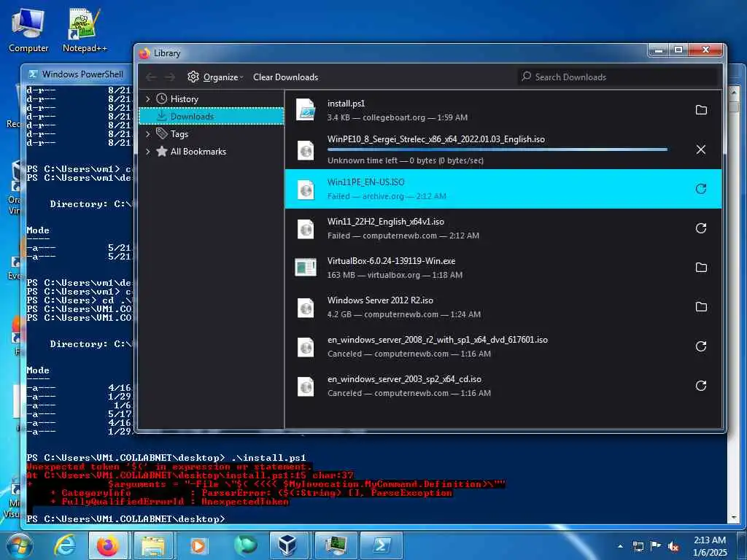The width and height of the screenshot is (747, 560).
Task: Open Windows Explorer from taskbar
Action: click(152, 545)
